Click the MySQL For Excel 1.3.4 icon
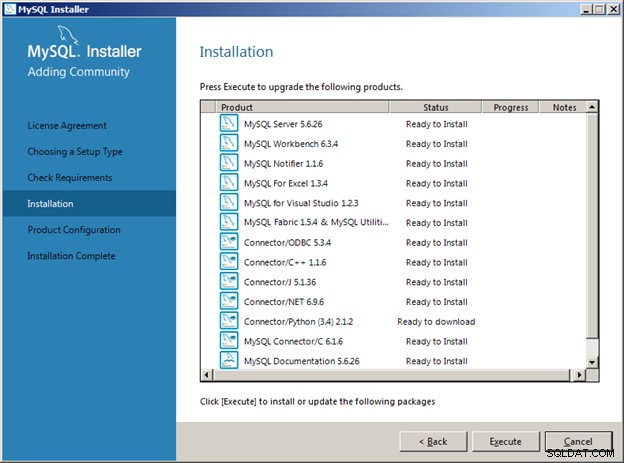This screenshot has width=624, height=463. [x=229, y=182]
